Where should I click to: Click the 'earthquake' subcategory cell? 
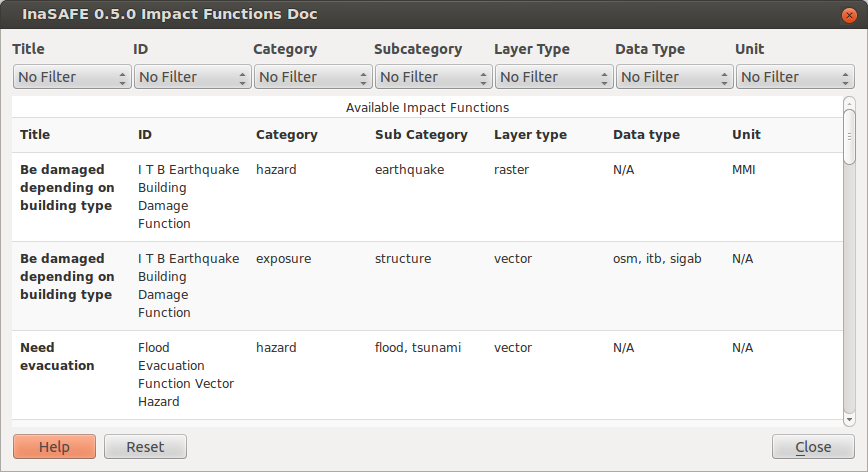(409, 169)
